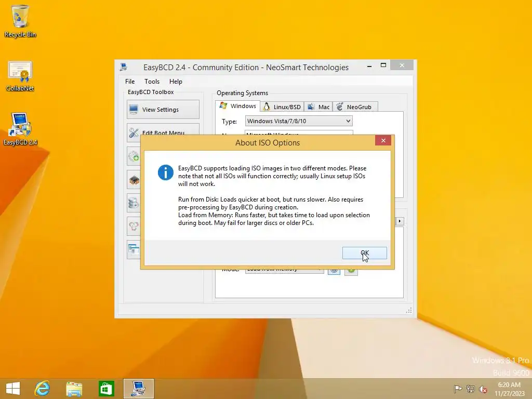Open the Tools menu in EasyBCD
532x399 pixels.
click(x=152, y=82)
